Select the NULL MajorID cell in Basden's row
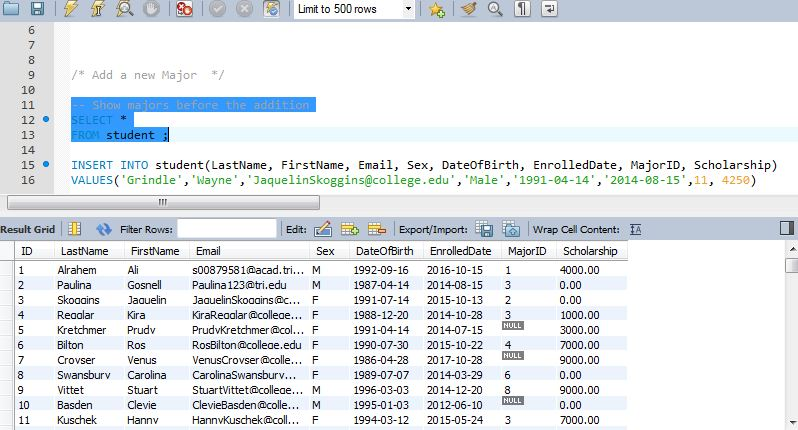 tap(528, 405)
